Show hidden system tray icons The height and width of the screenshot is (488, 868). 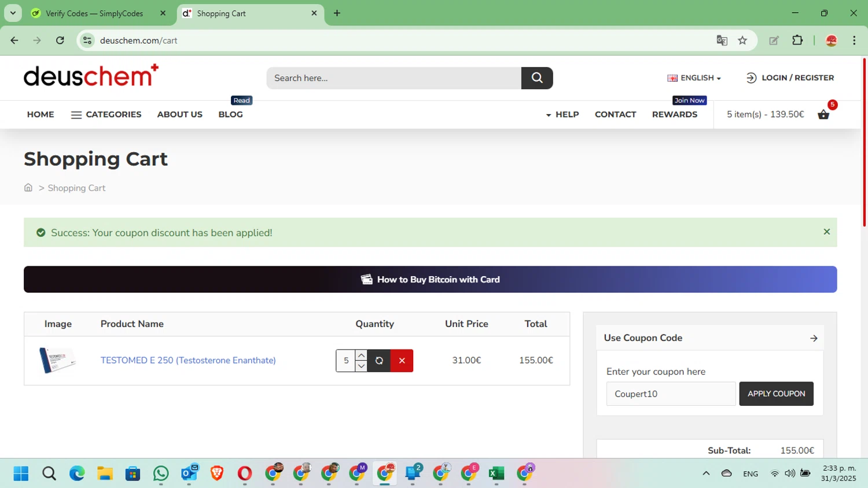coord(706,474)
